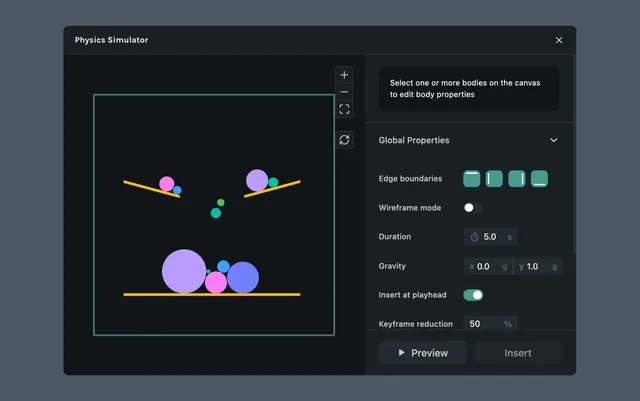This screenshot has height=401, width=640.
Task: Select the largest purple ball on floor
Action: pyautogui.click(x=184, y=271)
